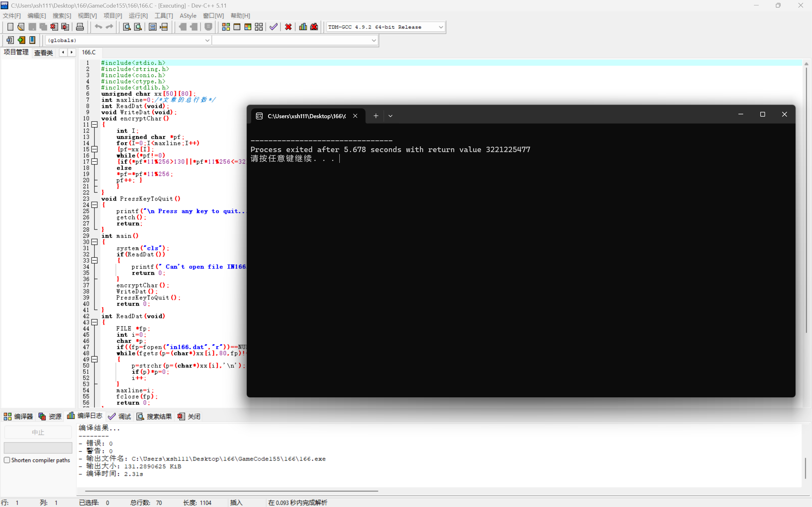The width and height of the screenshot is (812, 507).
Task: Click the New file toolbar icon
Action: 10,27
